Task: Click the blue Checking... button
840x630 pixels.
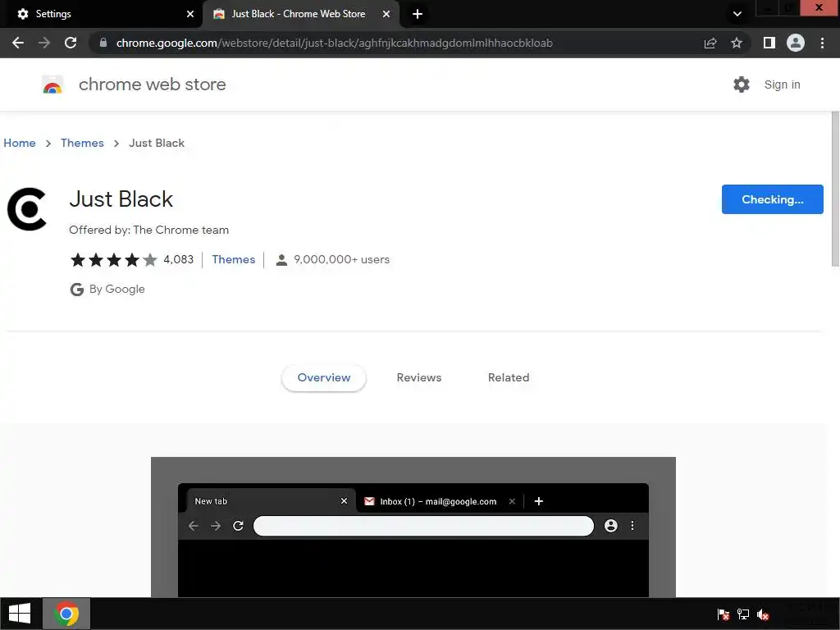Action: (x=773, y=199)
